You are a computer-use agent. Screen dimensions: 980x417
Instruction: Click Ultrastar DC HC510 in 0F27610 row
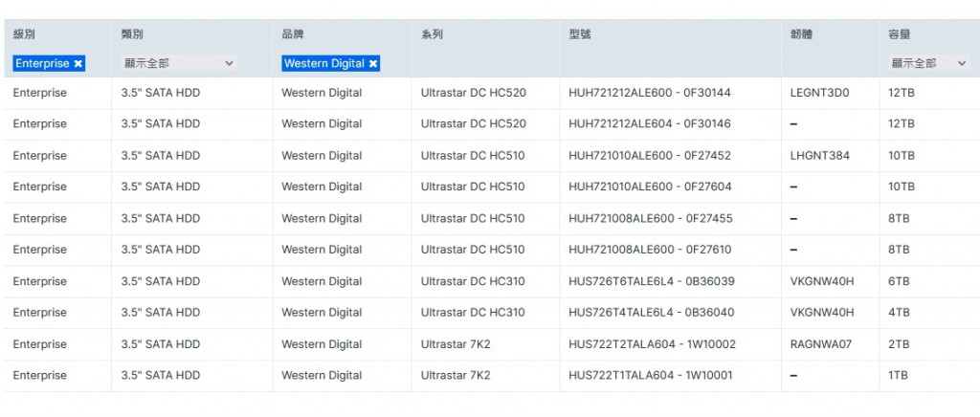pyautogui.click(x=473, y=250)
